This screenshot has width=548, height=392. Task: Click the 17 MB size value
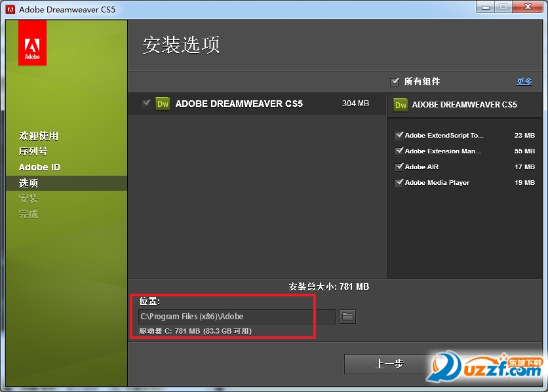point(524,167)
